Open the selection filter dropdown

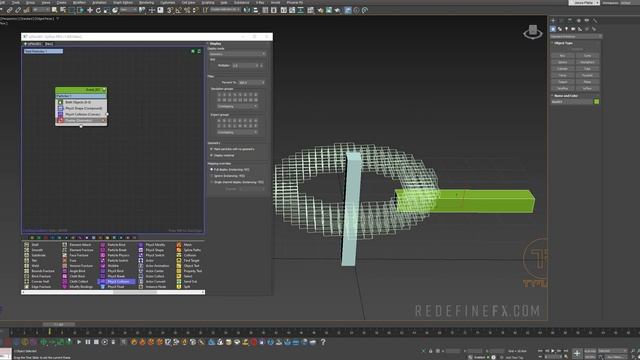[40, 10]
